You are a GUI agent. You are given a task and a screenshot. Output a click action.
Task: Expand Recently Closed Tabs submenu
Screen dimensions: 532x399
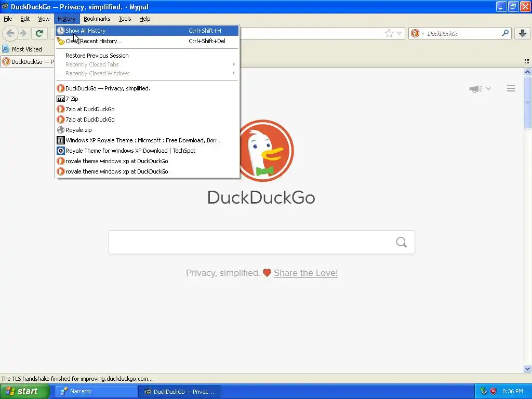[147, 64]
